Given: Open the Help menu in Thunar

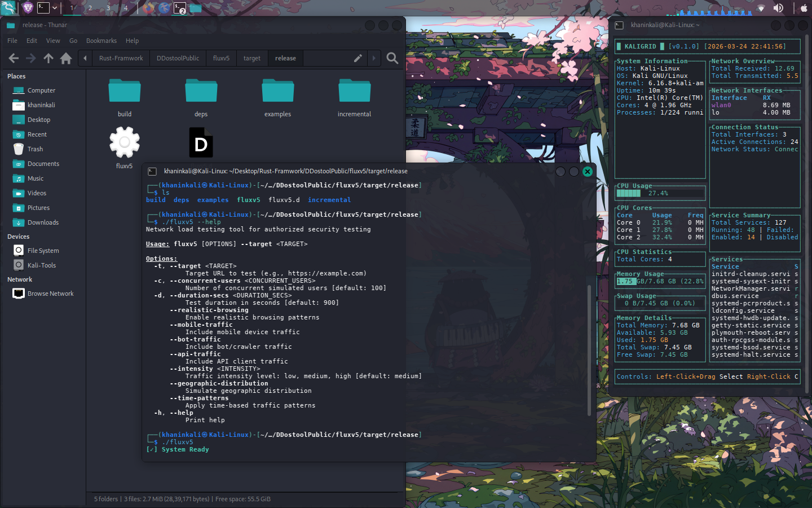Looking at the screenshot, I should tap(132, 41).
